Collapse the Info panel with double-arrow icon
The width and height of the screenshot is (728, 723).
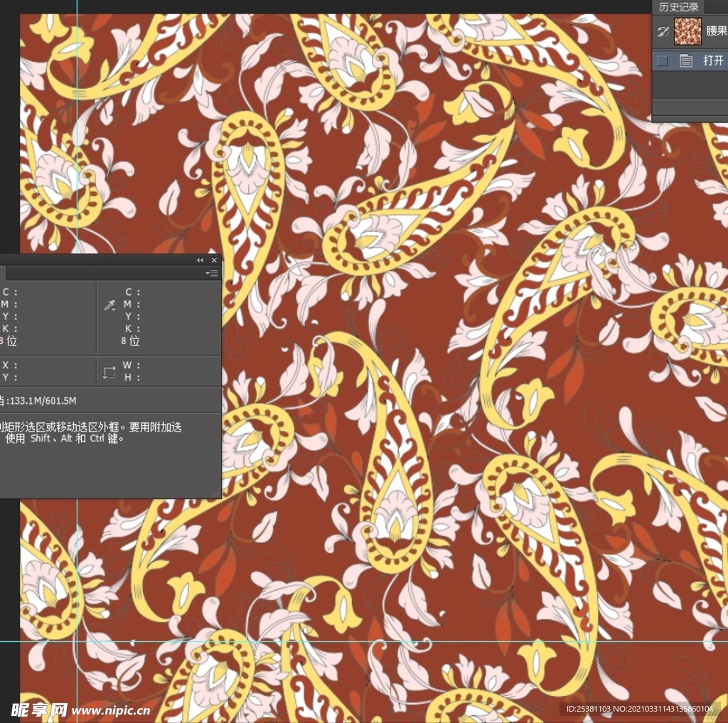coord(200,260)
